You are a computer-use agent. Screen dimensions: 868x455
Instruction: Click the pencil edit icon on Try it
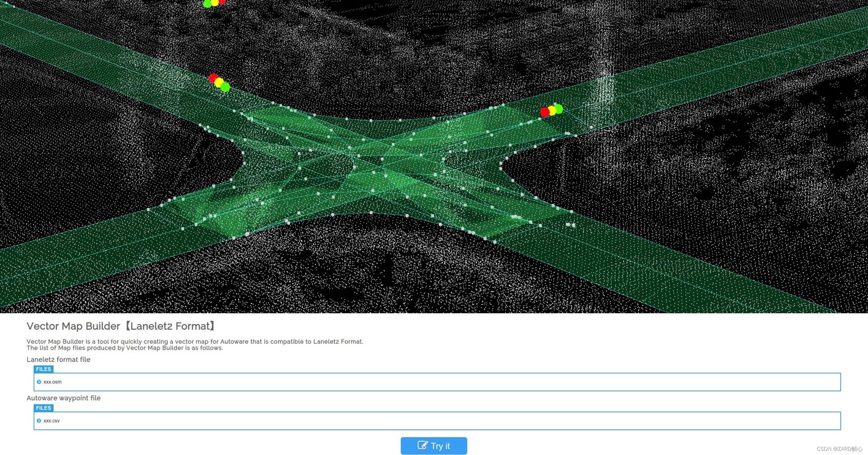tap(422, 446)
